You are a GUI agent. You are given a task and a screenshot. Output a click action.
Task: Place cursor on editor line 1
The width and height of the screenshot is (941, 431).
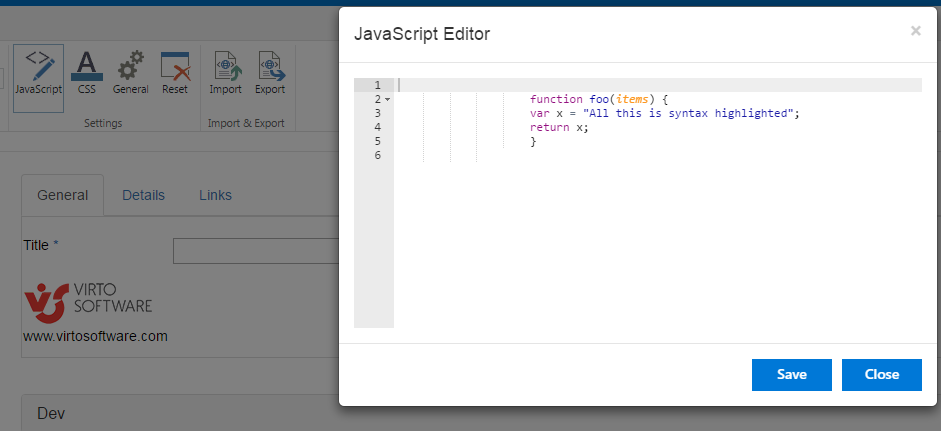658,85
